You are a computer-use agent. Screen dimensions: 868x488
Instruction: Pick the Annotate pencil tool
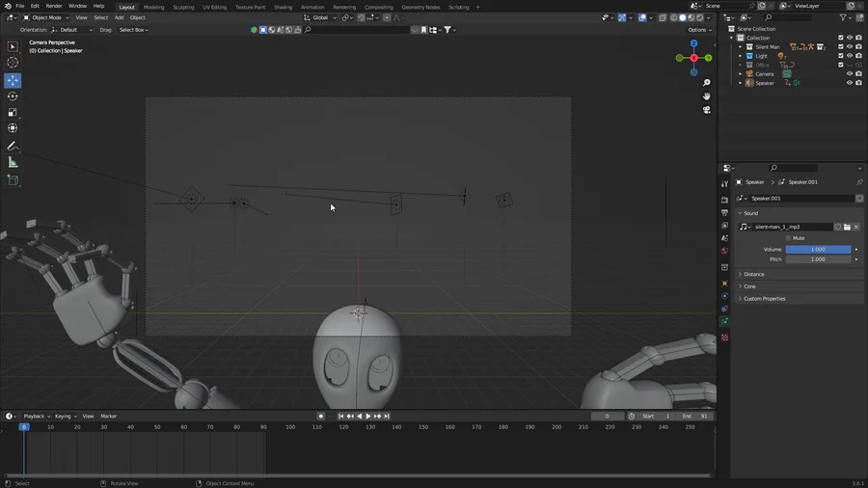[x=13, y=146]
